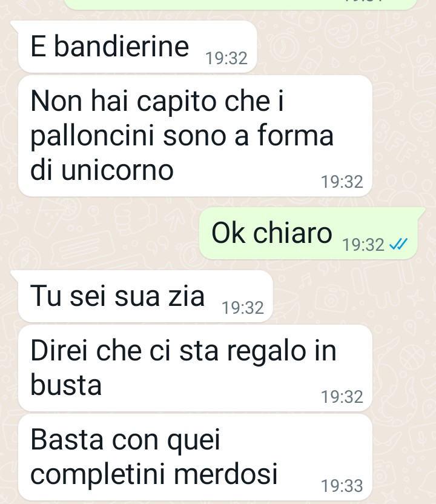
Task: Click the 19:32 timestamp on 'Tu sei sua zia'
Action: (243, 308)
